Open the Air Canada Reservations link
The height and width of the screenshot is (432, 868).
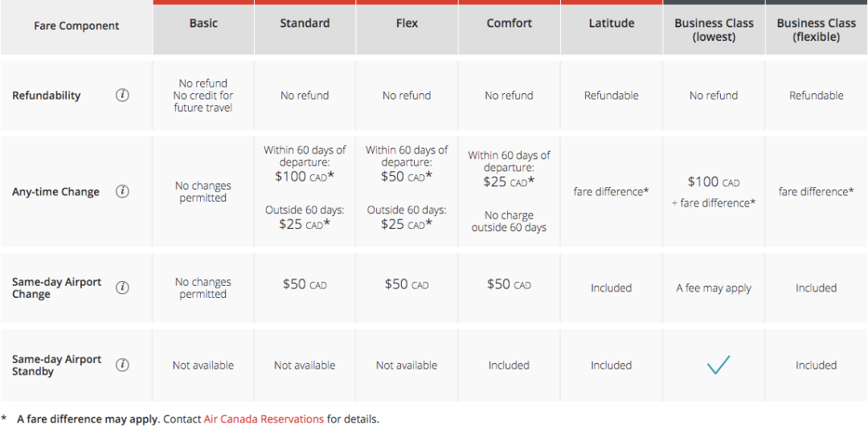coord(264,419)
